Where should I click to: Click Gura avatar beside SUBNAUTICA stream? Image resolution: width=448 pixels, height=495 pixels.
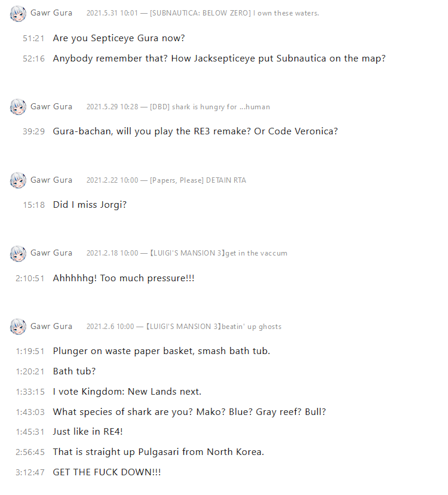pos(18,14)
